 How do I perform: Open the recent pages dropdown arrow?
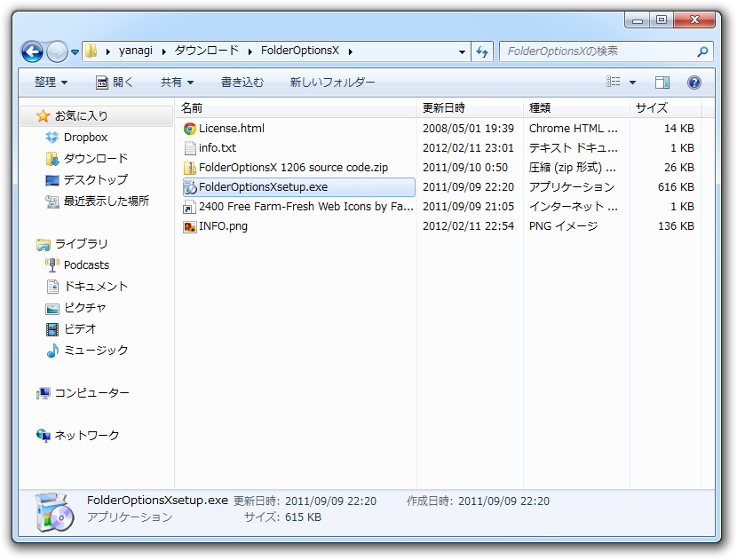click(x=75, y=52)
